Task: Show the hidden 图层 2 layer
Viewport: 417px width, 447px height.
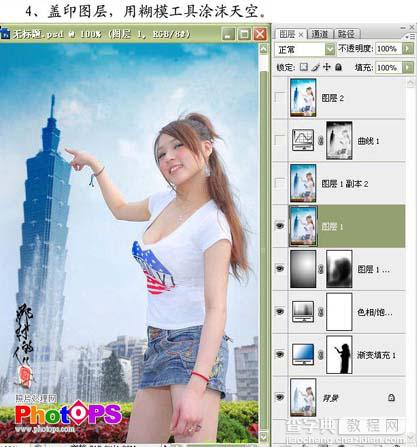Action: [279, 98]
